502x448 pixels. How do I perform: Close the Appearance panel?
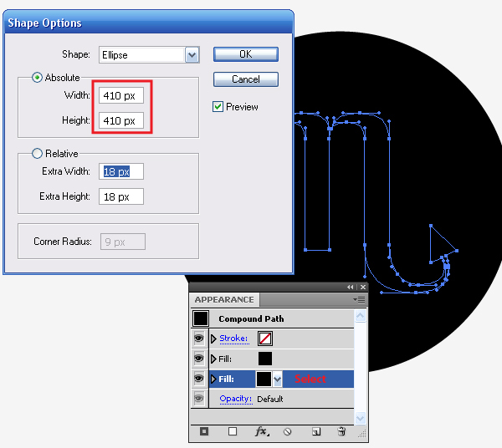click(363, 288)
